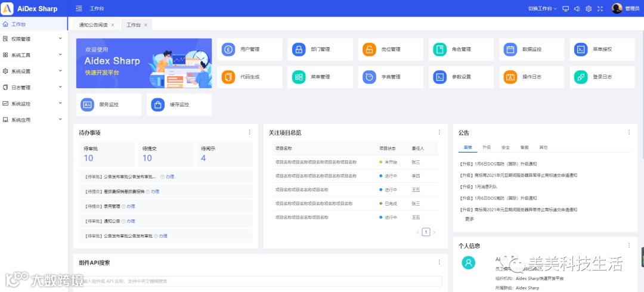Select 工作台 in the sidebar
Image resolution: width=644 pixels, height=292 pixels.
pos(33,24)
